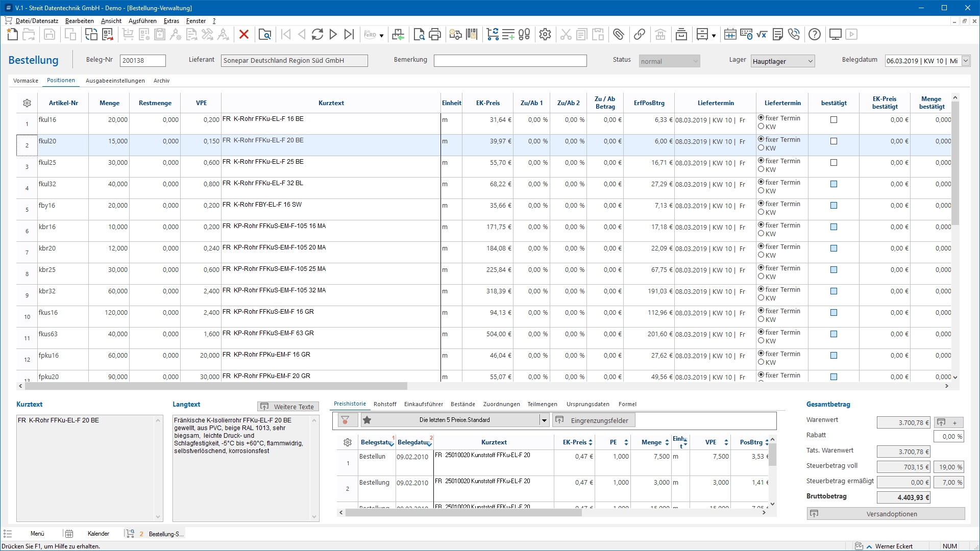Click the paperclip attachment icon

coord(619,35)
